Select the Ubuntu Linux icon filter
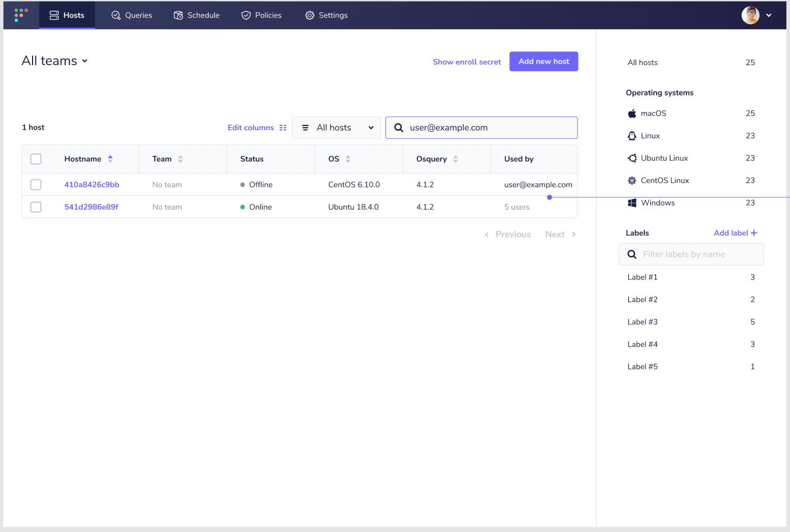The image size is (790, 532). 632,158
